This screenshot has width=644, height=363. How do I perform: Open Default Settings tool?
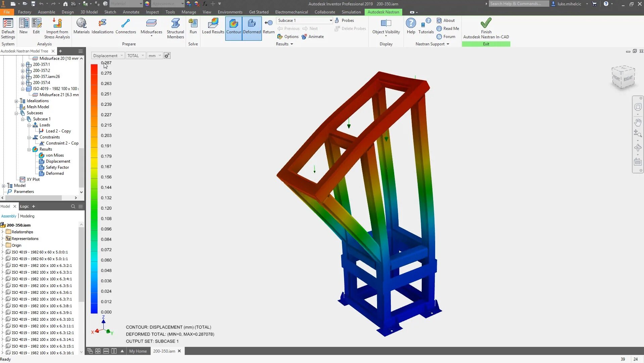pyautogui.click(x=8, y=29)
